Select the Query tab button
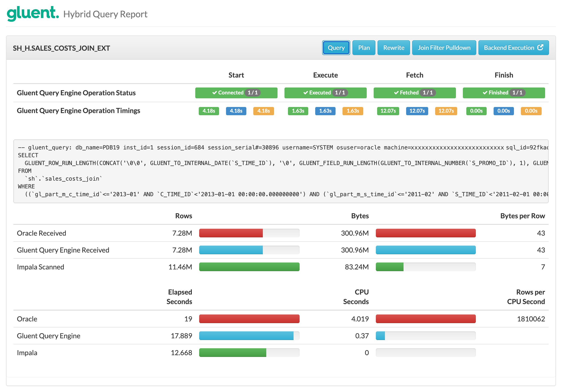The width and height of the screenshot is (562, 392). pos(336,48)
